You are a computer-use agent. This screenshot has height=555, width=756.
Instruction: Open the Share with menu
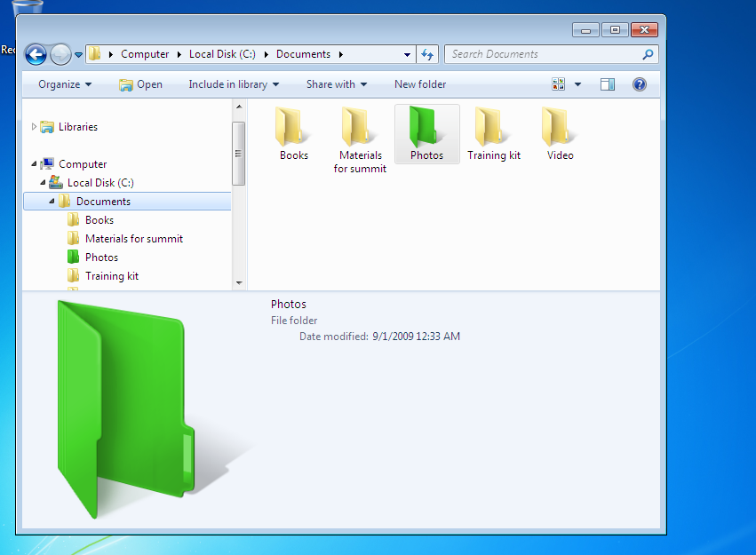click(x=337, y=84)
